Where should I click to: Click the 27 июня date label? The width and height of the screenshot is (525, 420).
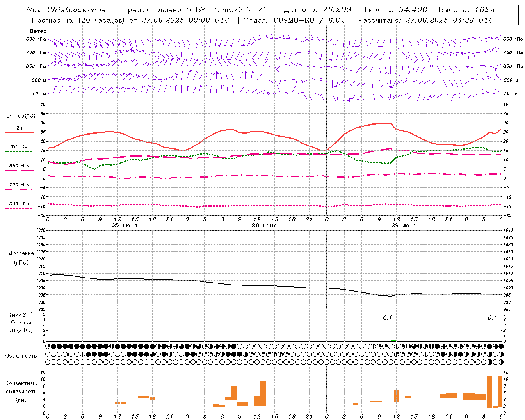(x=125, y=226)
